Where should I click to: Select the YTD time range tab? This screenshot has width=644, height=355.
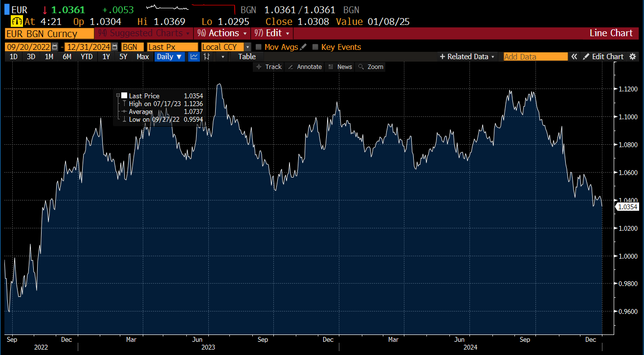87,57
